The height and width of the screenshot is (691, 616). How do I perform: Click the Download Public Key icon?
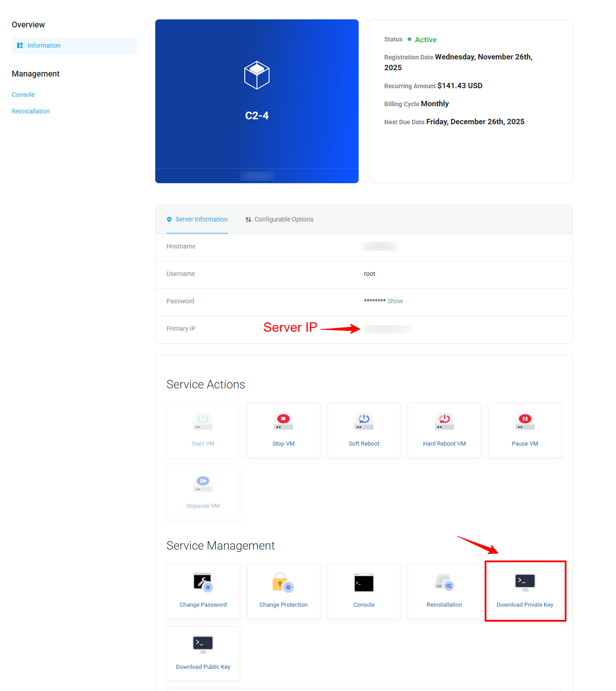(x=203, y=644)
